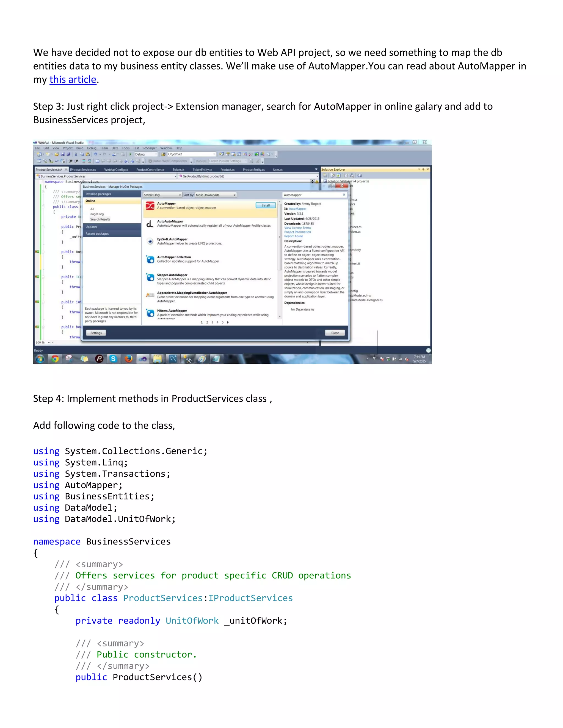Open the Build menu
563x728 pixels.
80,148
